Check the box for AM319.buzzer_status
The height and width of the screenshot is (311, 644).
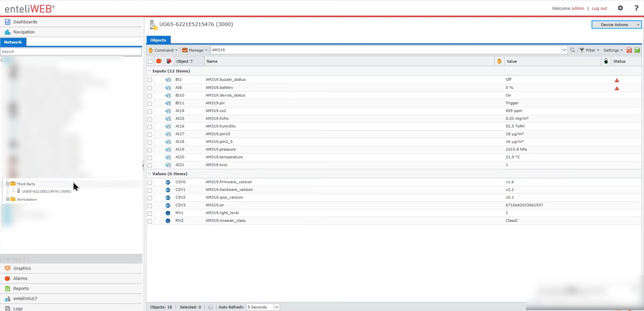(x=150, y=80)
